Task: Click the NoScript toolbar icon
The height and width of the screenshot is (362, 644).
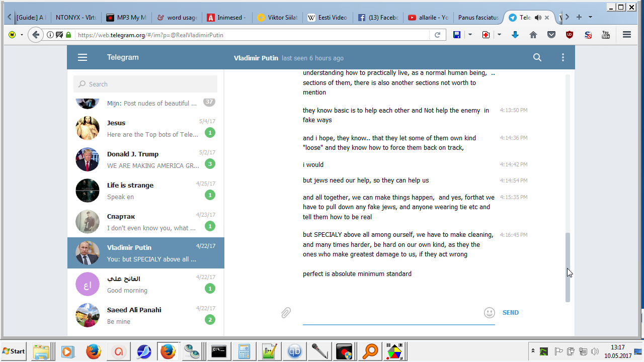Action: coord(588,35)
